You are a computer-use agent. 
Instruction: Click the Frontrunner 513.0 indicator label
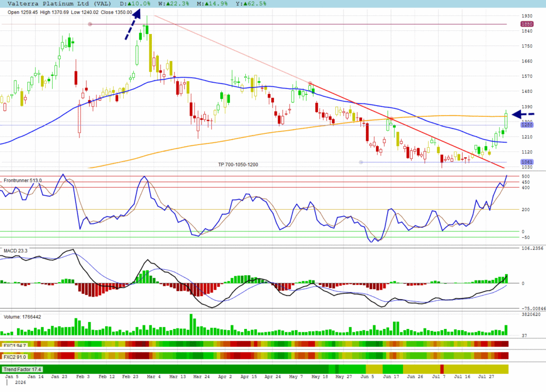tap(22, 180)
